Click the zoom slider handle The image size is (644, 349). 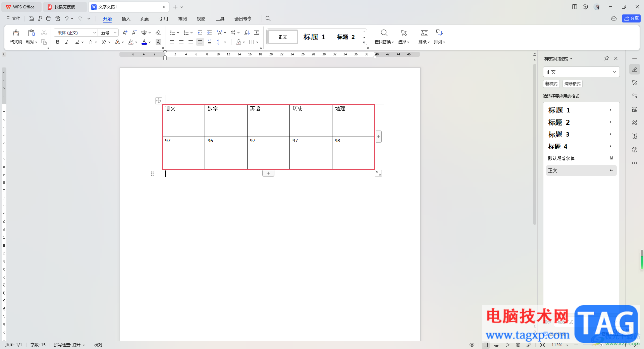point(601,345)
